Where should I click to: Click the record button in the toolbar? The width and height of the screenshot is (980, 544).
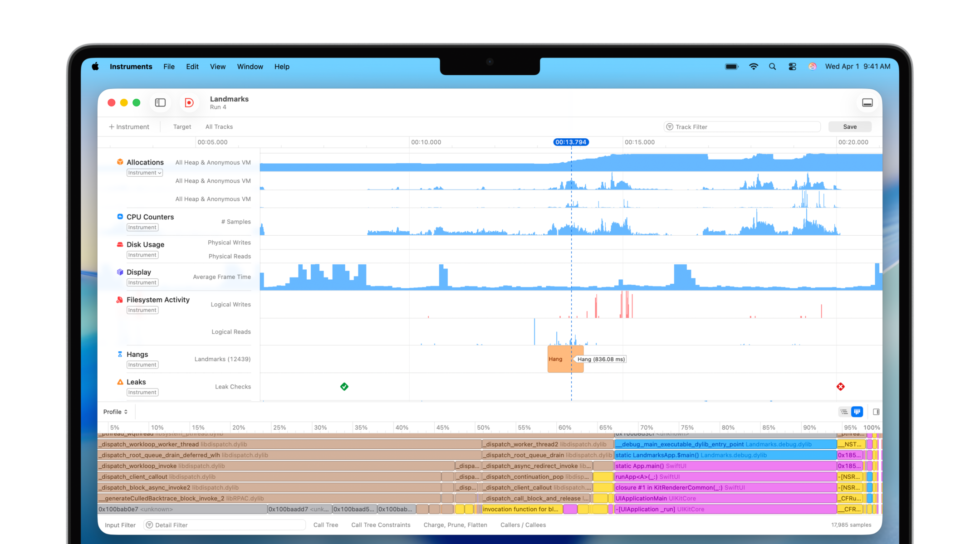pyautogui.click(x=189, y=103)
